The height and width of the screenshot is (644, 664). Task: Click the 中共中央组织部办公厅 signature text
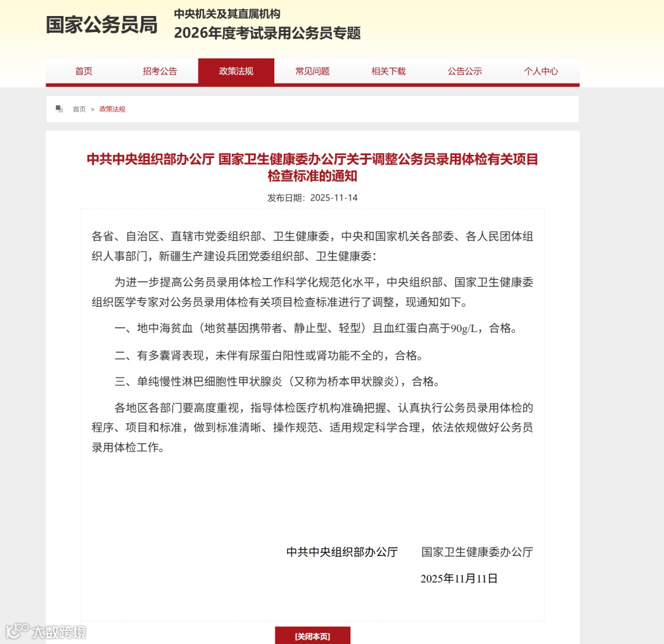[341, 552]
